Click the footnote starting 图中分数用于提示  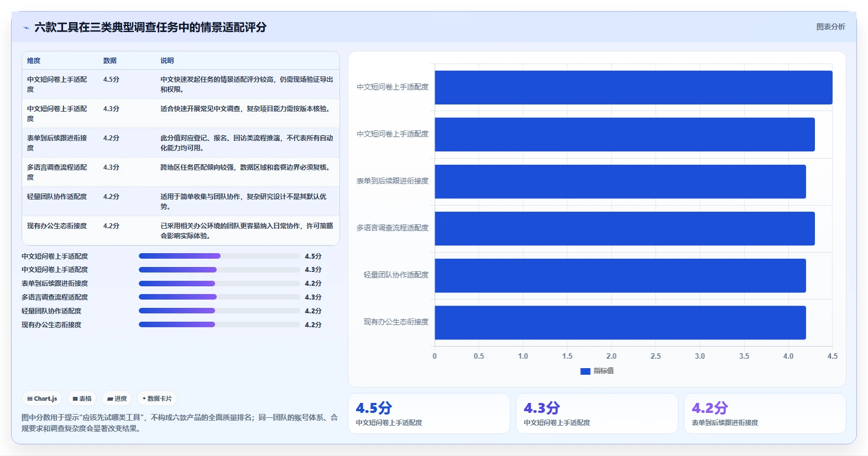tap(180, 423)
